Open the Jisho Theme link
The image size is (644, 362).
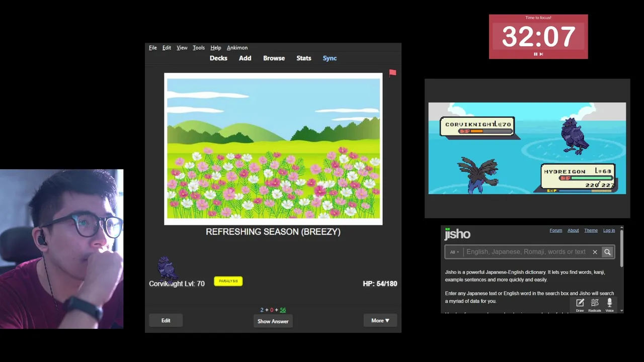[591, 230]
